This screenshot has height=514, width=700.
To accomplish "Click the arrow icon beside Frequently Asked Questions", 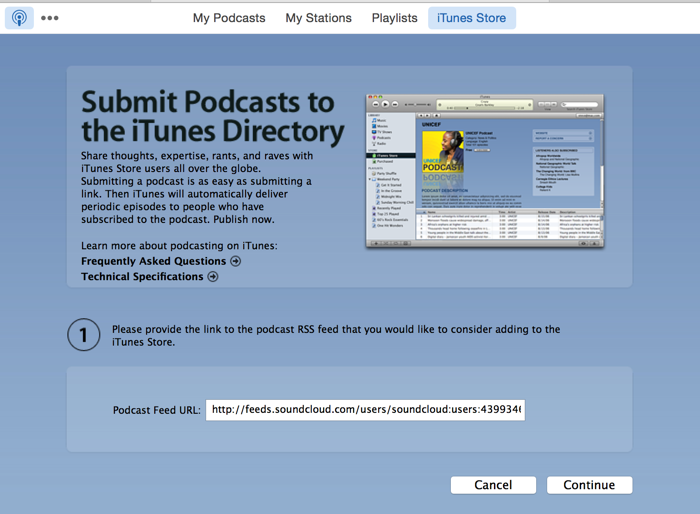I will [x=235, y=261].
